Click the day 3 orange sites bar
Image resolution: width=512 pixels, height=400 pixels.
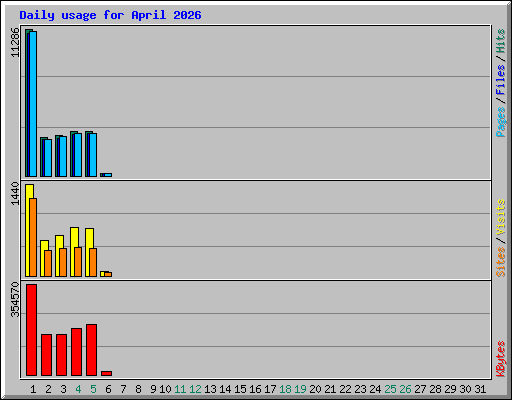63,262
